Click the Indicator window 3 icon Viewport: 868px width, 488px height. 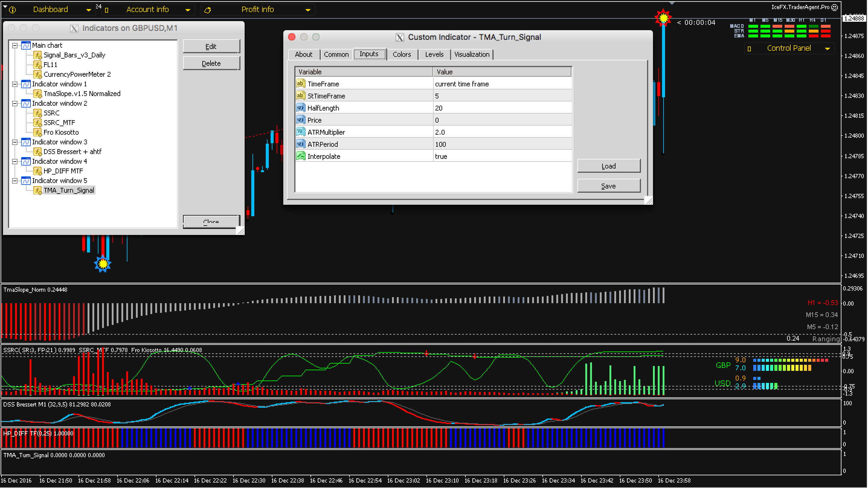click(x=26, y=142)
